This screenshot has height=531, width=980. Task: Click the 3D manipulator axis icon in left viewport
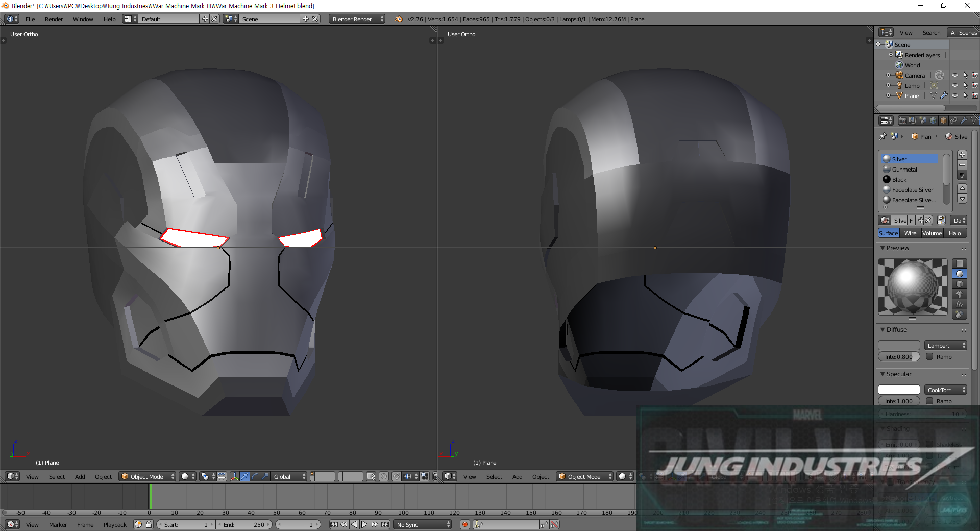[234, 476]
